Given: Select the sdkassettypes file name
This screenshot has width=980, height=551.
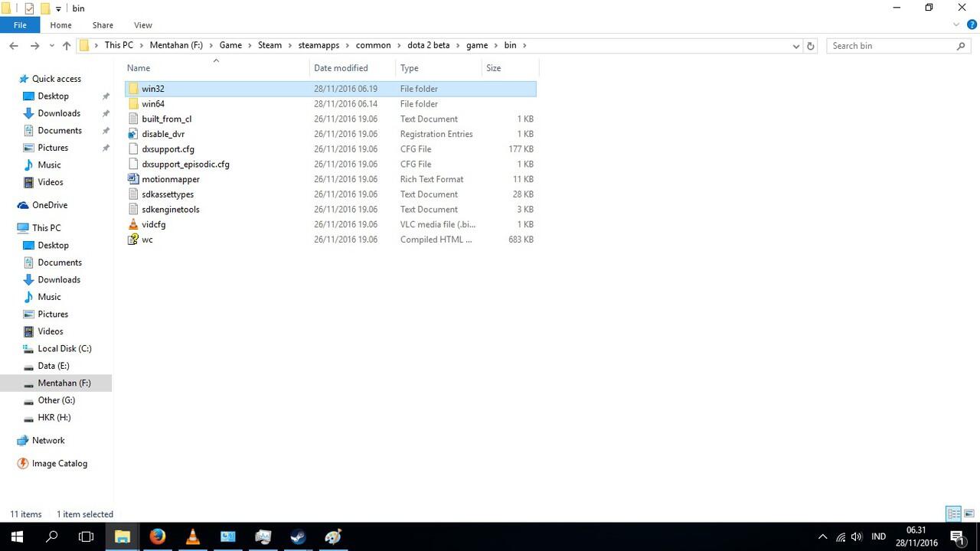Looking at the screenshot, I should click(x=168, y=194).
